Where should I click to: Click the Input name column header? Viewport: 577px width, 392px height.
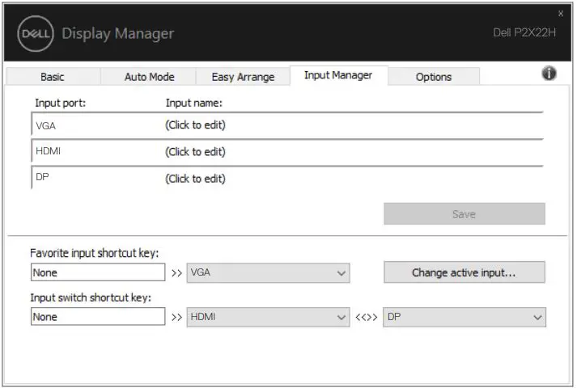coord(194,103)
